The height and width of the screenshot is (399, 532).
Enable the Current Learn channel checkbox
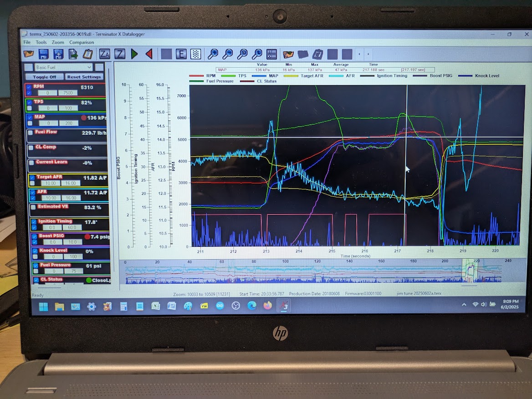(x=31, y=162)
